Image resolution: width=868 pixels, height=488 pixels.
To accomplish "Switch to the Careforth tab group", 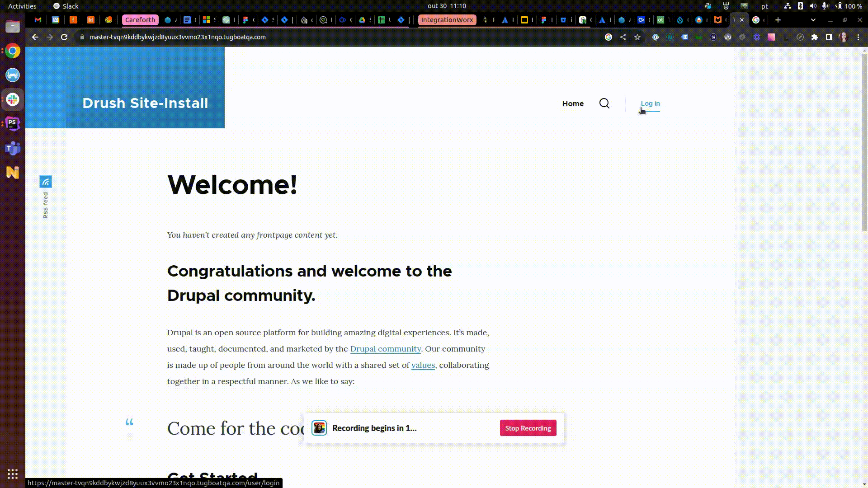I will 140,20.
